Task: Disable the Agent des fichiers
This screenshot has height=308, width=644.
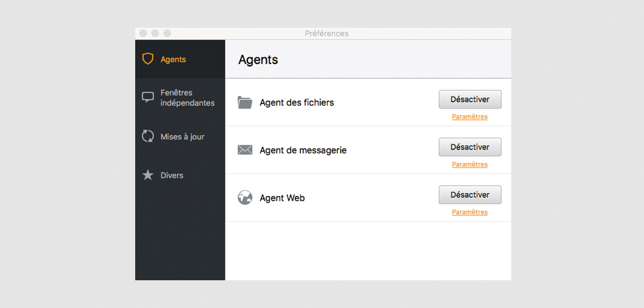Action: click(470, 99)
